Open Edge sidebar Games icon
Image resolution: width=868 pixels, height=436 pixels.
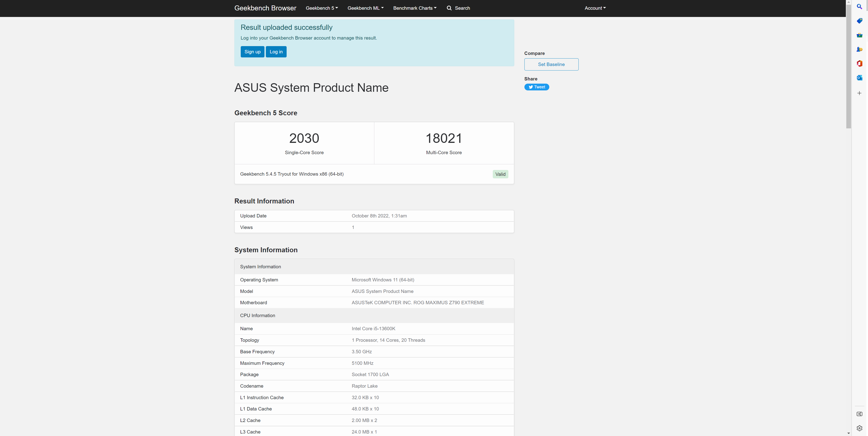click(859, 49)
